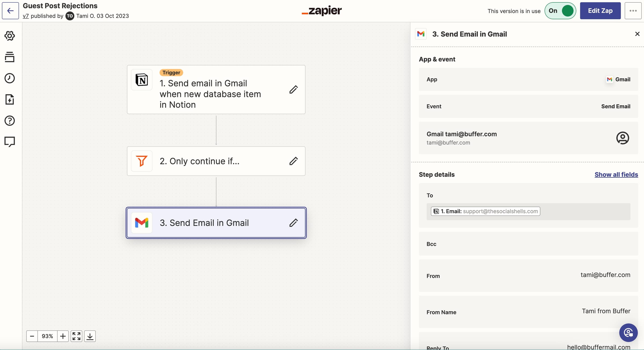
Task: Edit the Notion trigger step with pencil icon
Action: (294, 90)
